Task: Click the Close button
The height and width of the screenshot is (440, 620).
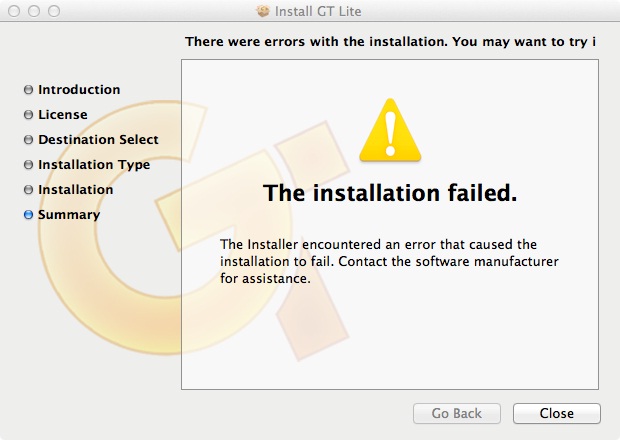Action: pyautogui.click(x=557, y=414)
